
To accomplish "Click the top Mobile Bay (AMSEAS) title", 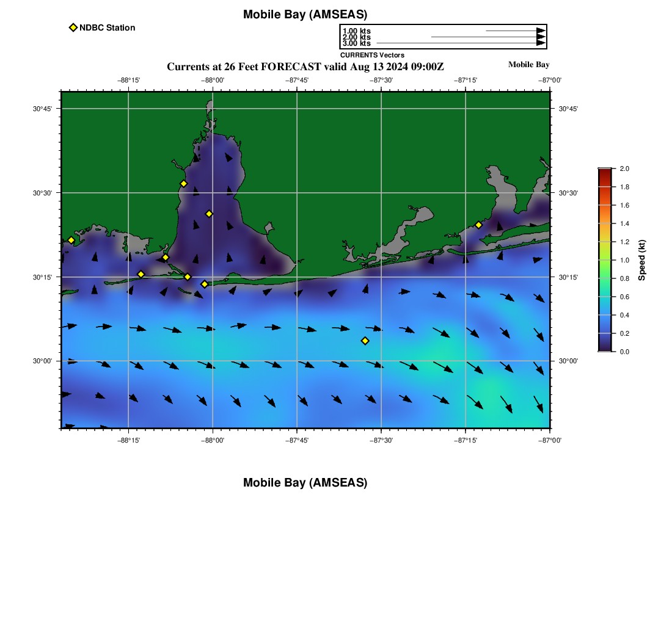I will click(x=305, y=15).
